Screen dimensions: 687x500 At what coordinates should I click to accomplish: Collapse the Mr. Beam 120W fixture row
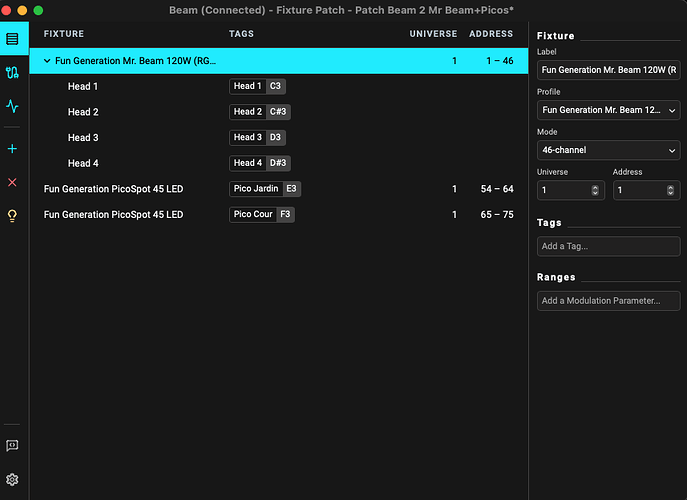point(47,61)
